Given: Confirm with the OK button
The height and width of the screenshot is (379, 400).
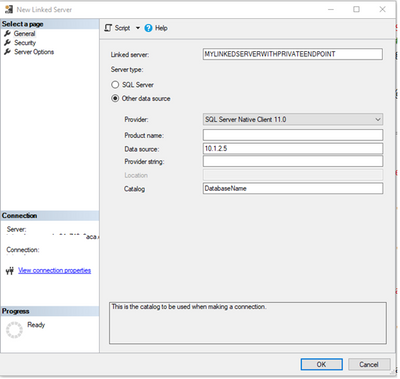Looking at the screenshot, I should 321,364.
